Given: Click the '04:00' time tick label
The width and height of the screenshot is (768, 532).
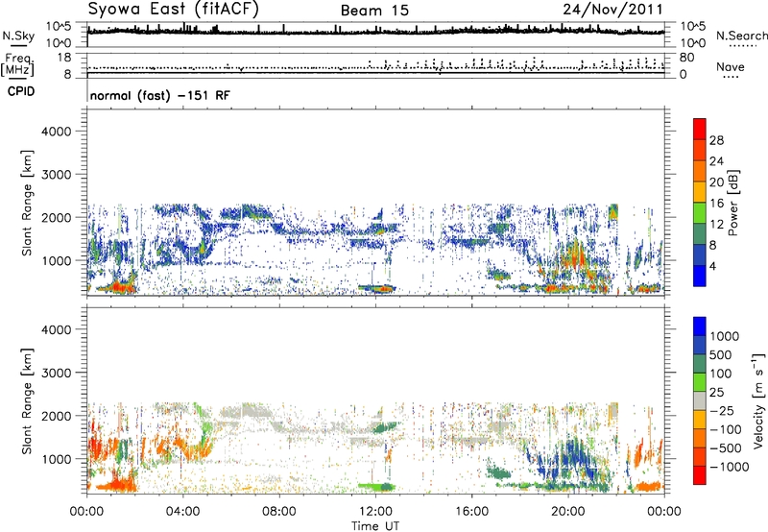Looking at the screenshot, I should pyautogui.click(x=182, y=512).
